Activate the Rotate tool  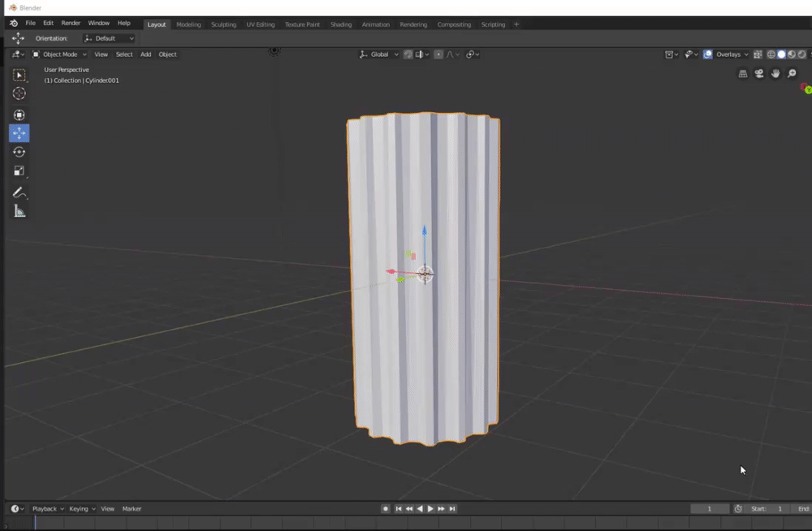pos(19,152)
